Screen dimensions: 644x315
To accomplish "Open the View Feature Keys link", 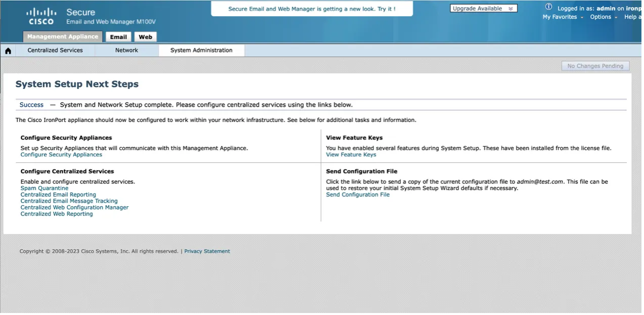I will pyautogui.click(x=351, y=155).
